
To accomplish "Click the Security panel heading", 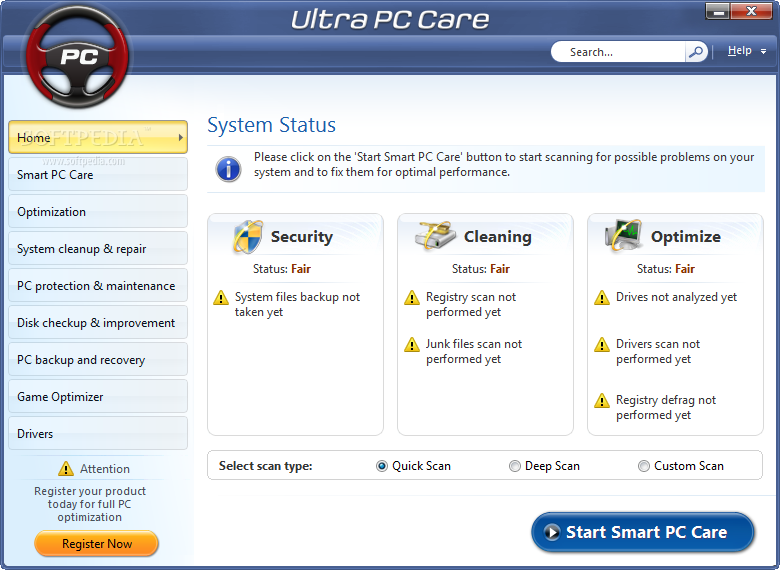I will pyautogui.click(x=301, y=237).
